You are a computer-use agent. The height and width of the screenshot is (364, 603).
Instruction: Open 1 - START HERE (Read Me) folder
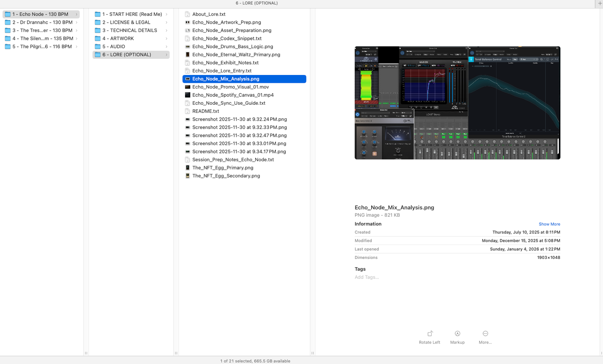pos(132,14)
